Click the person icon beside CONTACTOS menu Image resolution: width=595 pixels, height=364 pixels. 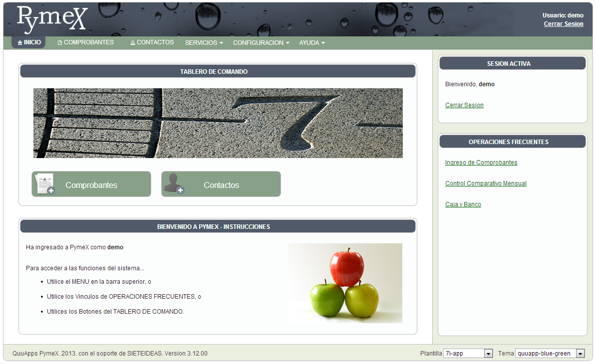point(133,43)
